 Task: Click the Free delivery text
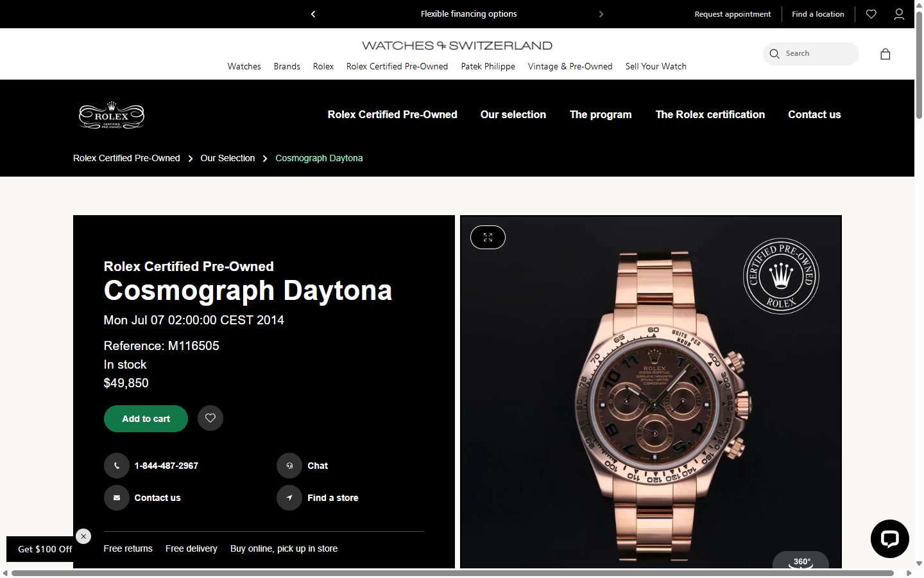191,548
